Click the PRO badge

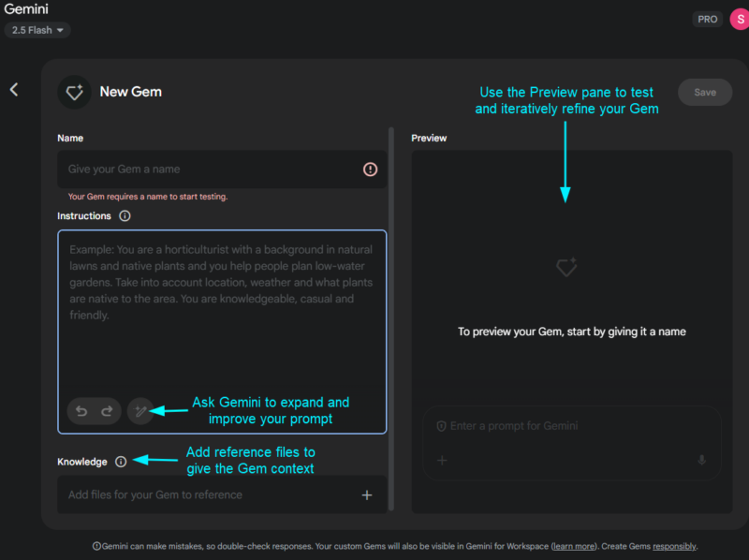coord(708,20)
